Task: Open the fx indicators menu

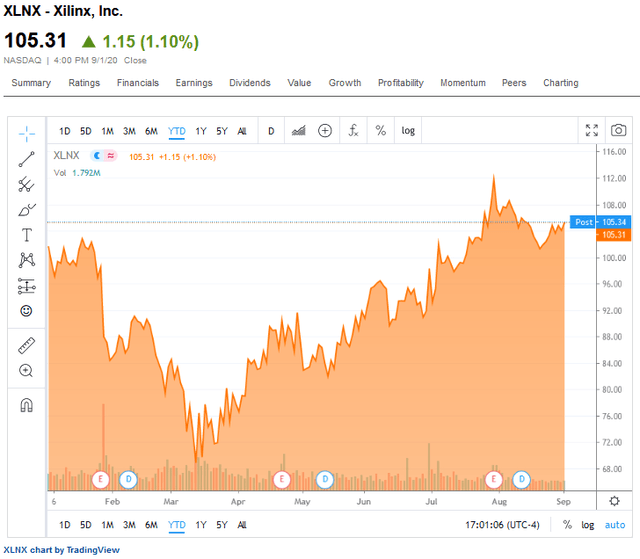Action: [x=353, y=130]
